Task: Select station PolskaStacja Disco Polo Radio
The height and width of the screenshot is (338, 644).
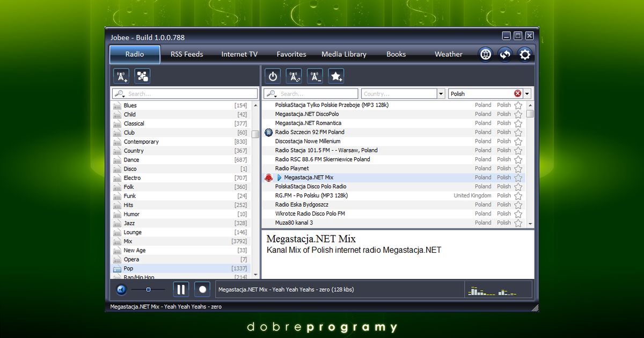Action: point(394,186)
